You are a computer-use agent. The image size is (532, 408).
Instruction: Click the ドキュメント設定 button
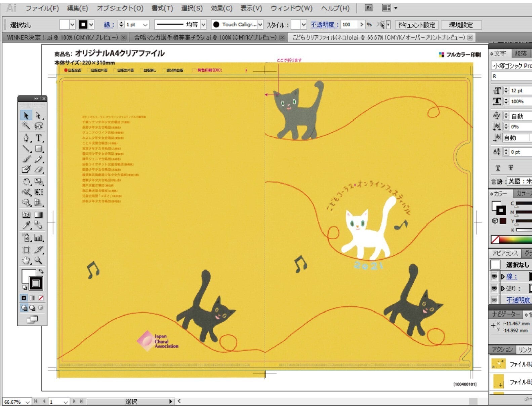coord(416,25)
